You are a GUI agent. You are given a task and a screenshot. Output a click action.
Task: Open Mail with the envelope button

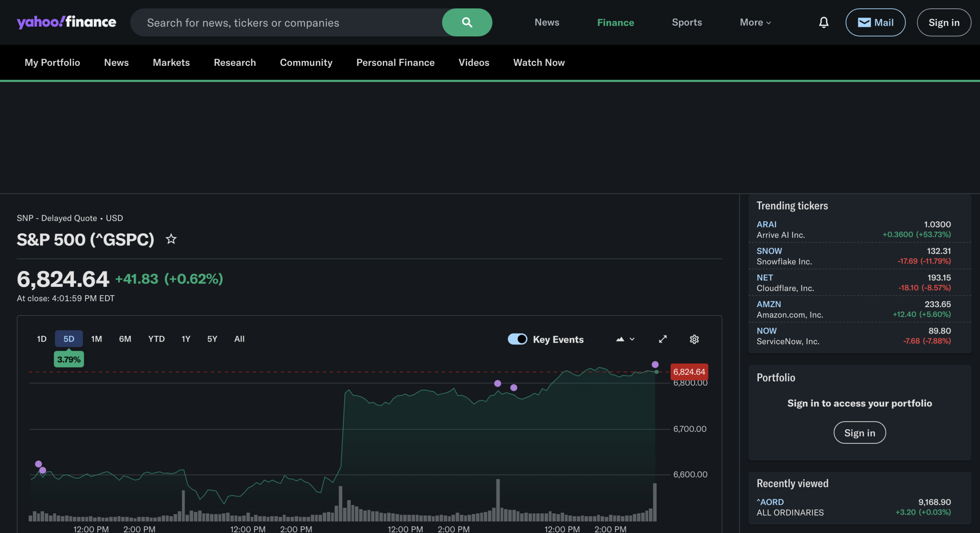click(875, 23)
